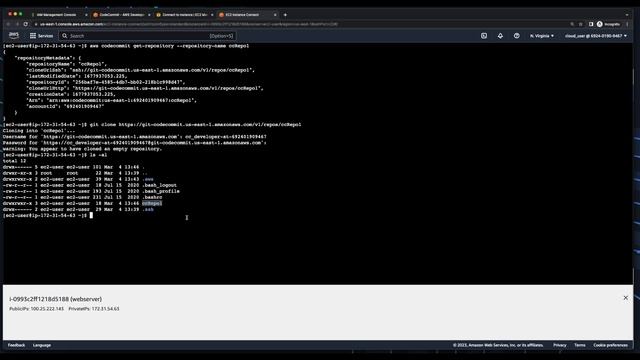Close the EC2 Instance Connect tab

tap(275, 15)
